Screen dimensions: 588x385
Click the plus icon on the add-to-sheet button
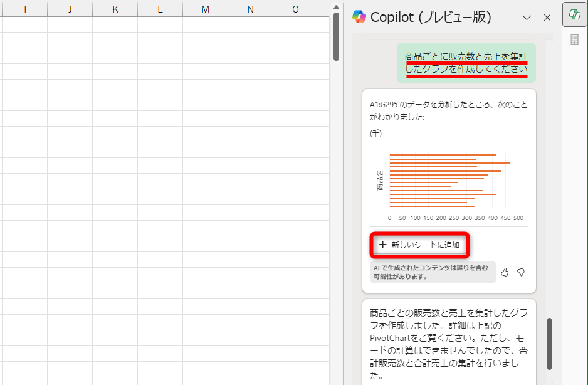click(384, 246)
